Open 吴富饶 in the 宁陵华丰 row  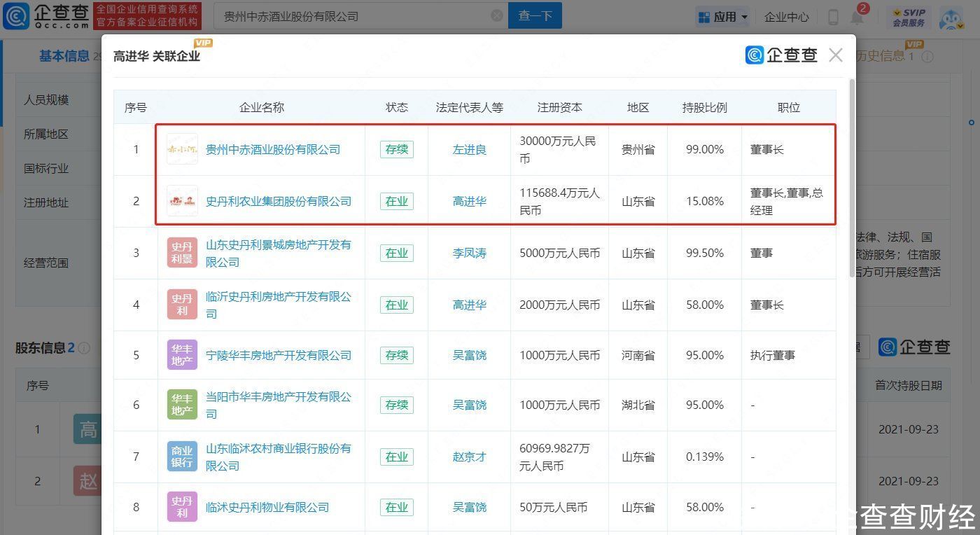click(x=470, y=355)
